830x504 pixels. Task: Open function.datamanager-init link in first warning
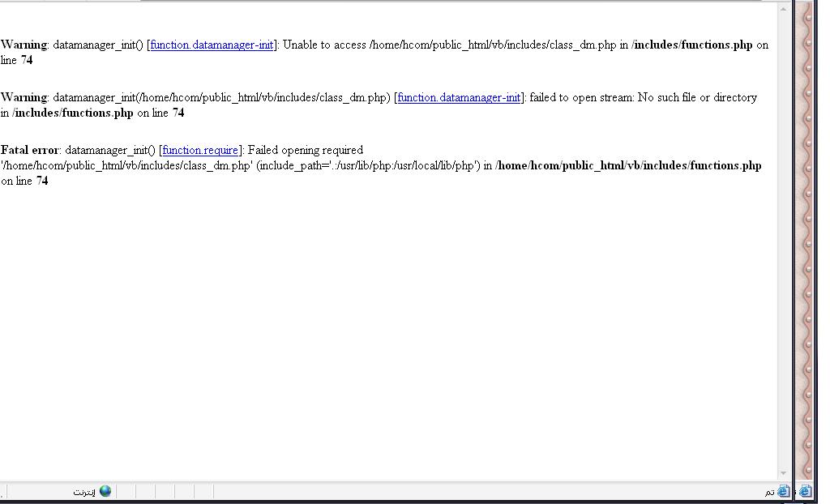[x=212, y=45]
